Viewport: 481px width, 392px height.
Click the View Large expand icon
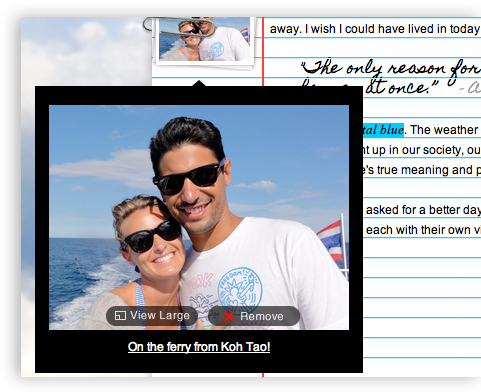[x=120, y=315]
